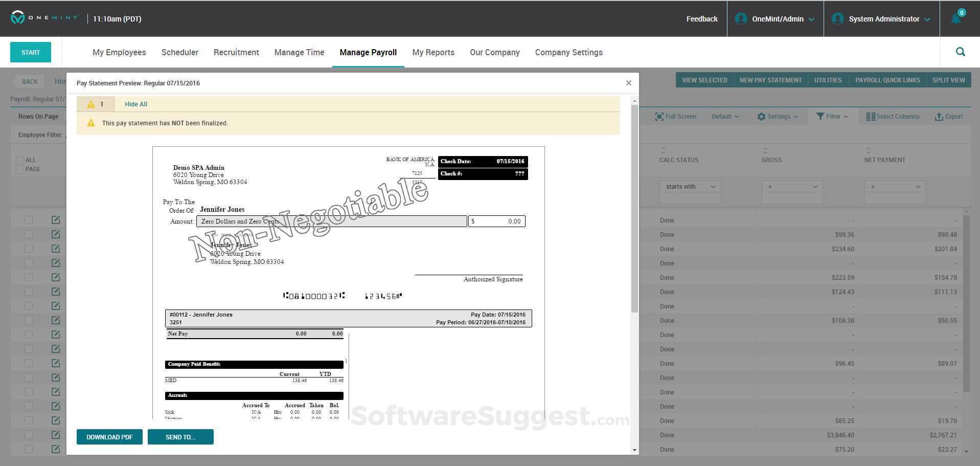Open edit icon for $85.25 gross row

[x=56, y=420]
